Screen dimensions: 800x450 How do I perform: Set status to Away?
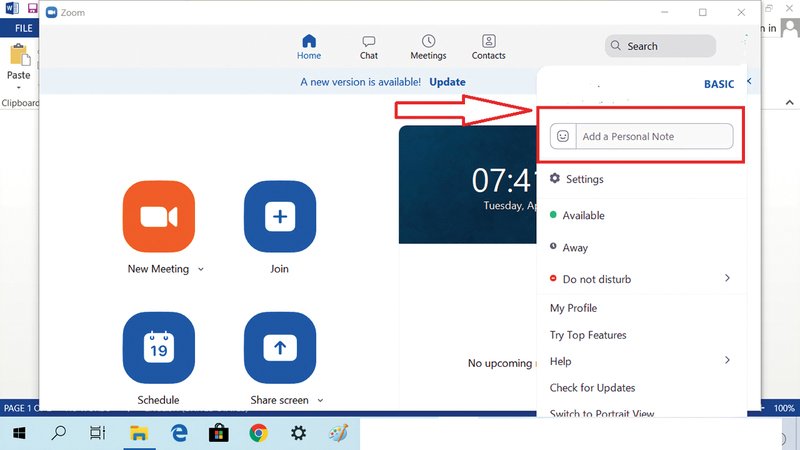coord(575,247)
